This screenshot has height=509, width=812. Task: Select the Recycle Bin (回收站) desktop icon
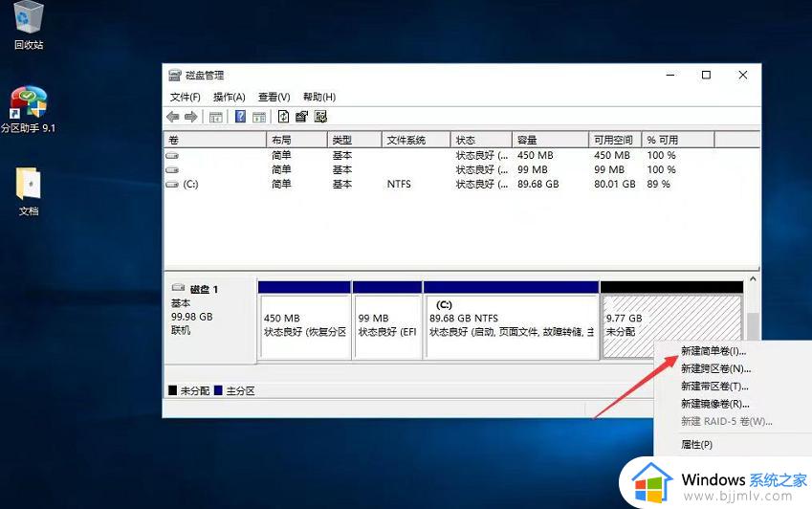[x=29, y=26]
